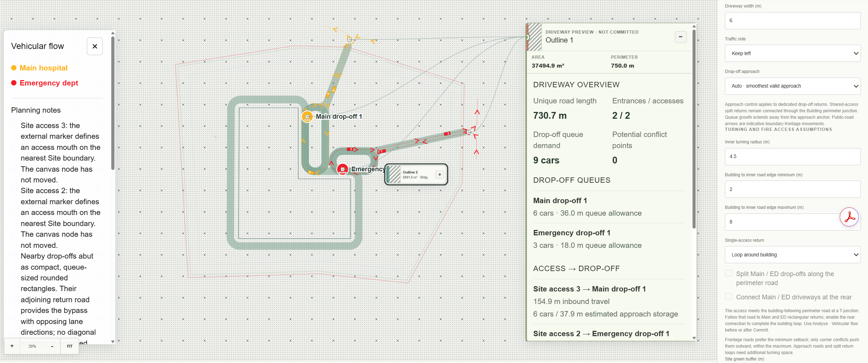Open the Single-access return dropdown
The width and height of the screenshot is (868, 363).
tap(793, 255)
